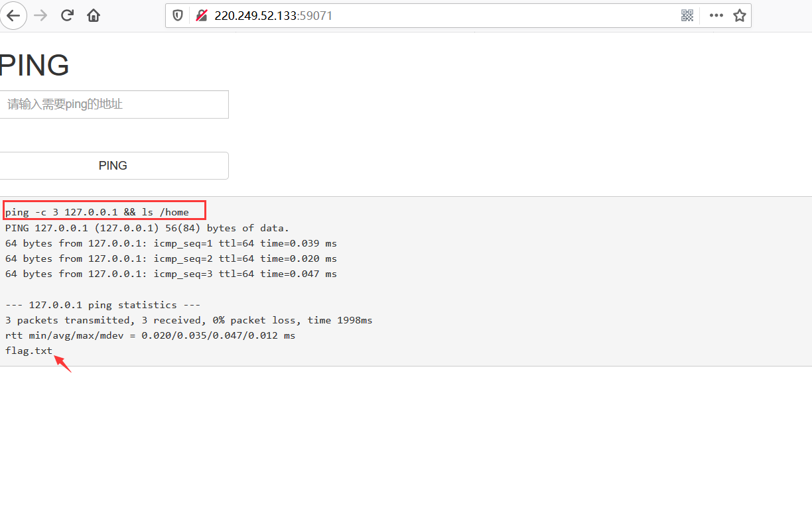Viewport: 812px width, 511px height.
Task: Click the ping statistics separator line
Action: pos(103,305)
